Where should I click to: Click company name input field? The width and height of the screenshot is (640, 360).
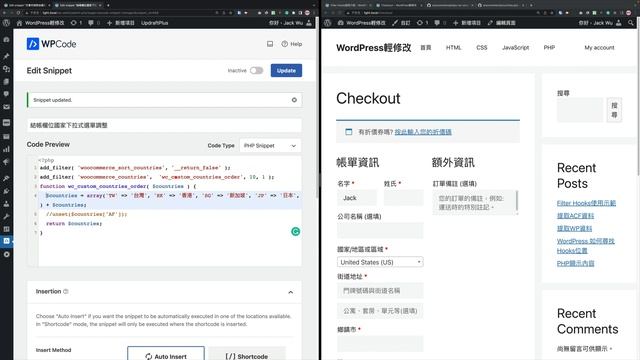[380, 231]
